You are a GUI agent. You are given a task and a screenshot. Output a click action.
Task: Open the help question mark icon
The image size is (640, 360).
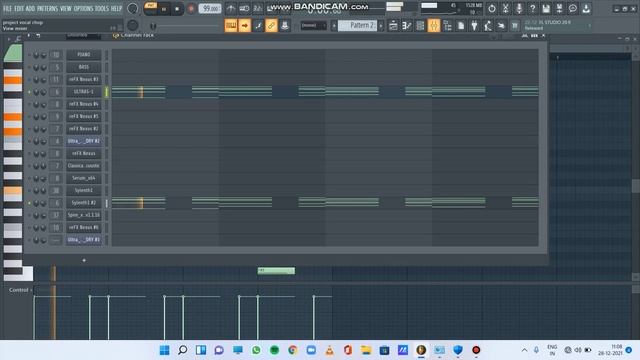coord(532,9)
